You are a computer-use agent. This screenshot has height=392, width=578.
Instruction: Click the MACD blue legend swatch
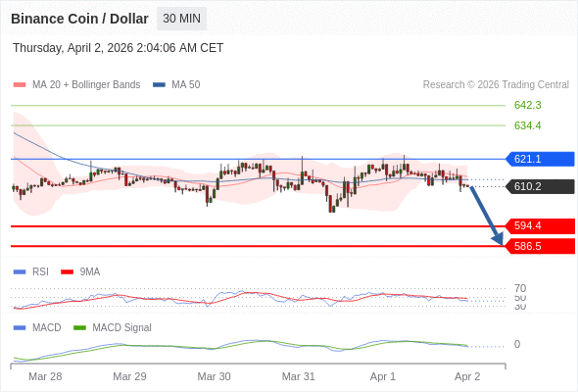pos(20,328)
